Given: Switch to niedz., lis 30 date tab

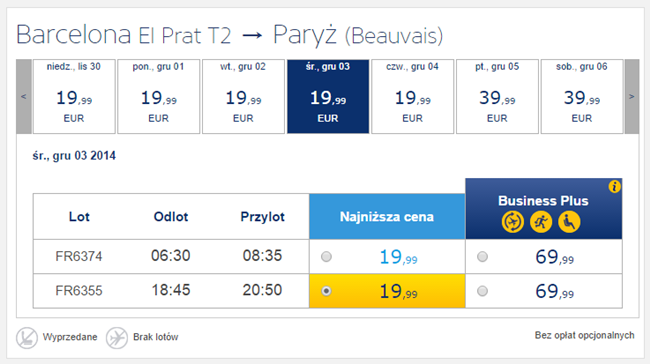Looking at the screenshot, I should (x=74, y=97).
